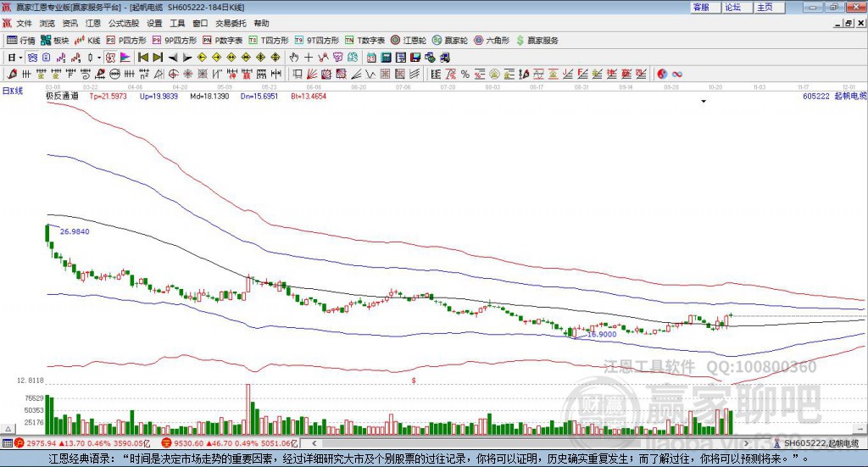The height and width of the screenshot is (467, 868).
Task: Click the floppy disk save icon
Action: point(415,58)
